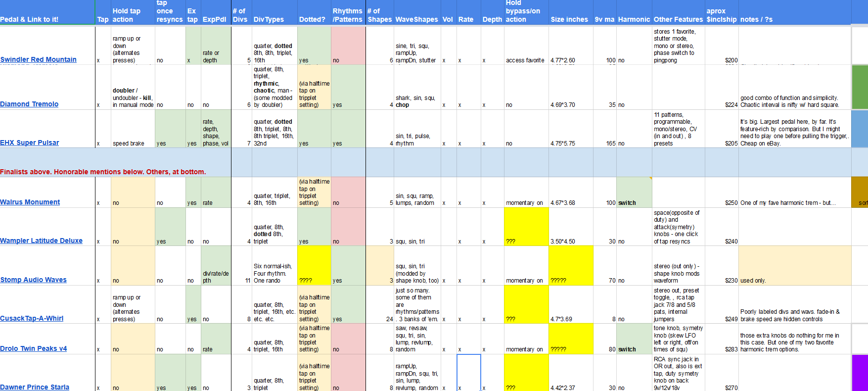Open the Diamond Tremolo pedal link

click(29, 104)
